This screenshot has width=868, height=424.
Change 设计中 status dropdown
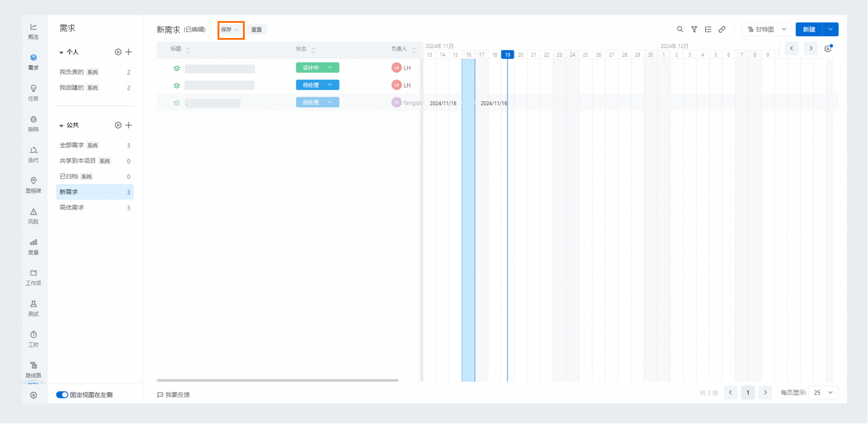[318, 68]
